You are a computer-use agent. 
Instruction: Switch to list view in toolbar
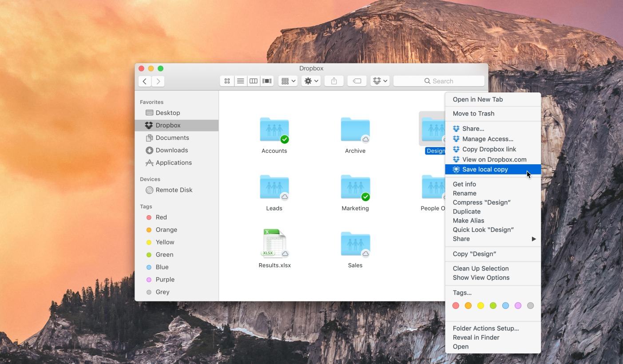pos(240,81)
